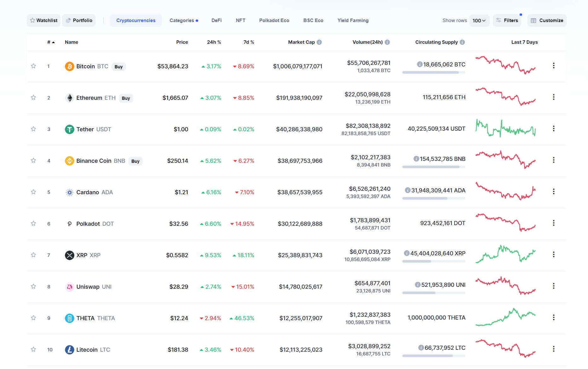Image resolution: width=588 pixels, height=369 pixels.
Task: Click the Polkadot logo icon
Action: (69, 224)
